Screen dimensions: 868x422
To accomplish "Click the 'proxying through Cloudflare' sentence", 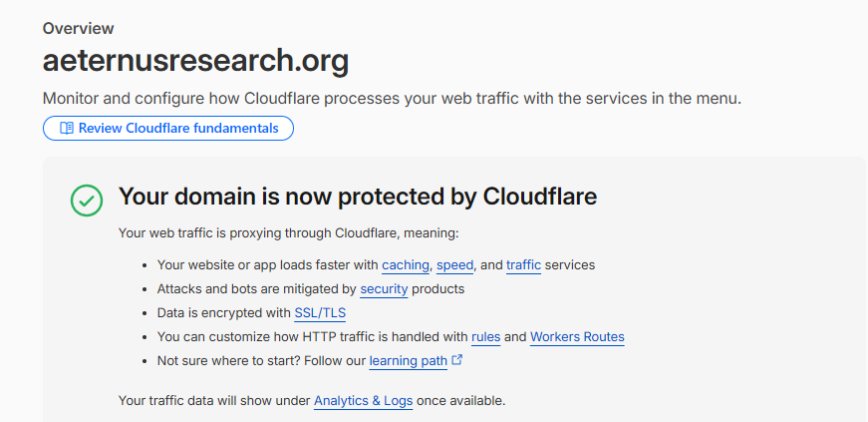I will 288,232.
